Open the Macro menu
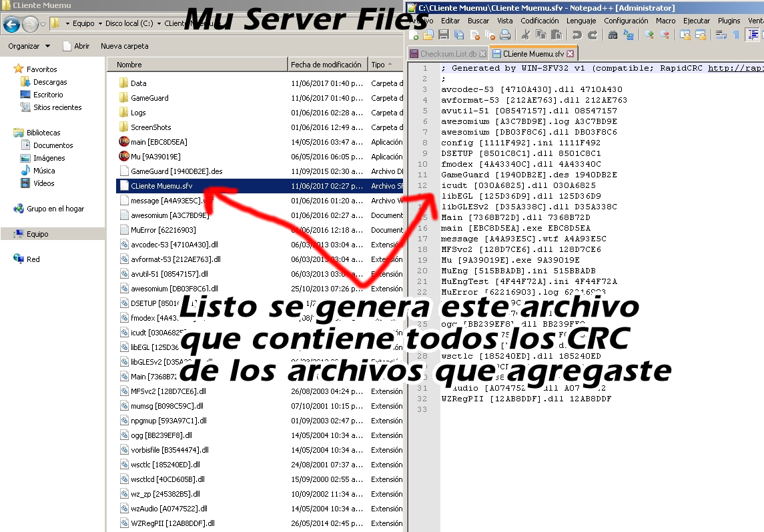Image resolution: width=764 pixels, height=532 pixels. click(x=665, y=21)
